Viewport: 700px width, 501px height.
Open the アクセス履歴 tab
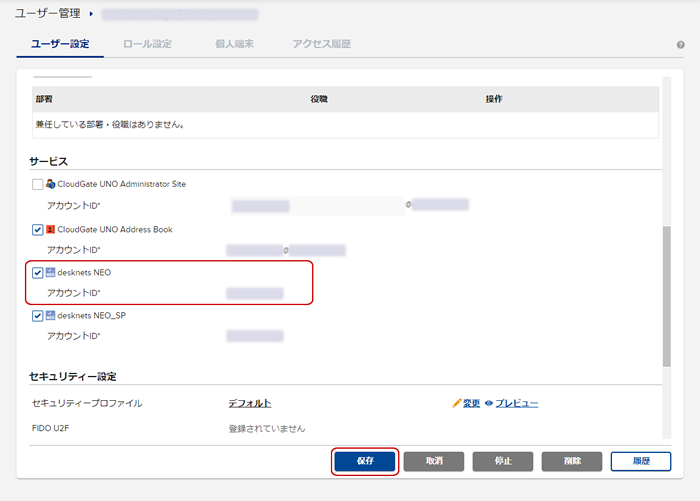point(321,44)
